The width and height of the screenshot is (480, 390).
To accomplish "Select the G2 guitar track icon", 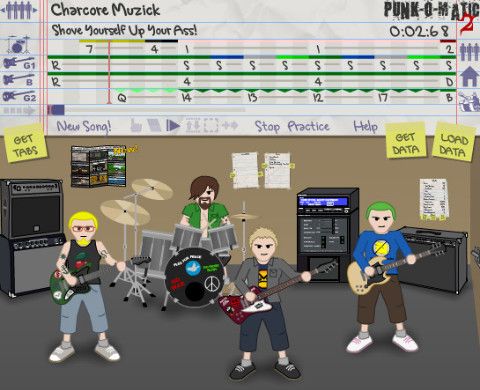I will click(19, 97).
